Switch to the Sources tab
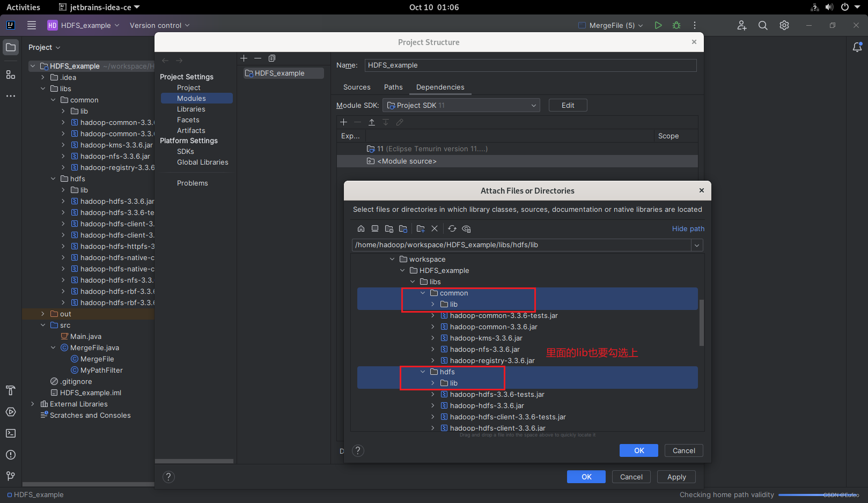This screenshot has width=868, height=503. [x=356, y=87]
